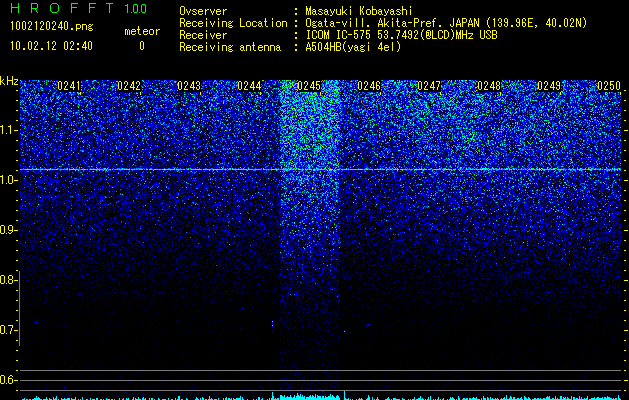Click the version number 1.0.0
This screenshot has height=400, width=629.
click(135, 9)
